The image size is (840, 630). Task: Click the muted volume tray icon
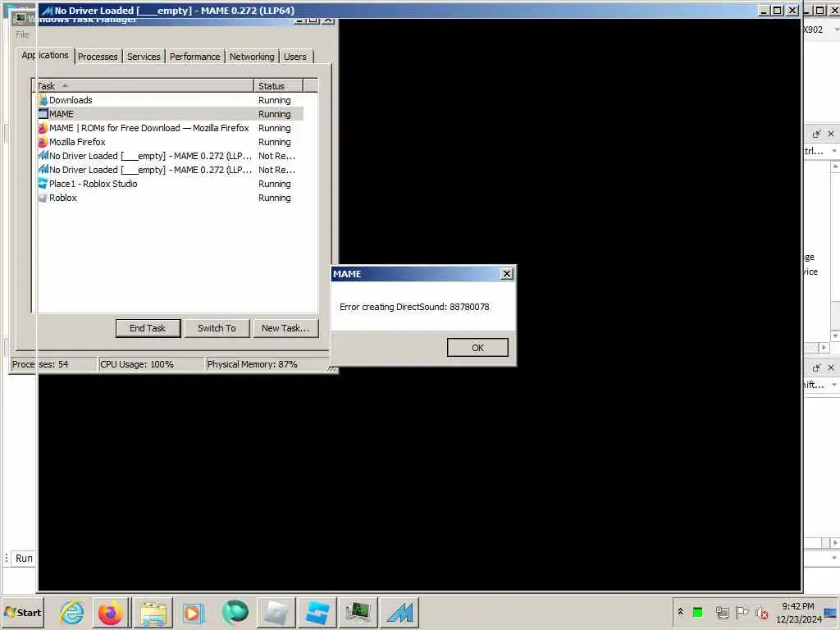(x=761, y=612)
